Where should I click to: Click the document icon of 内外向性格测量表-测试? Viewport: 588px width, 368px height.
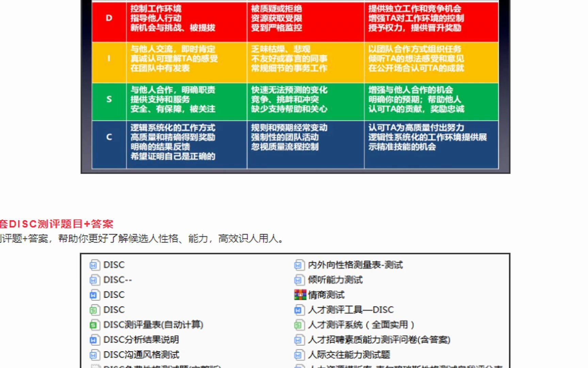point(299,265)
